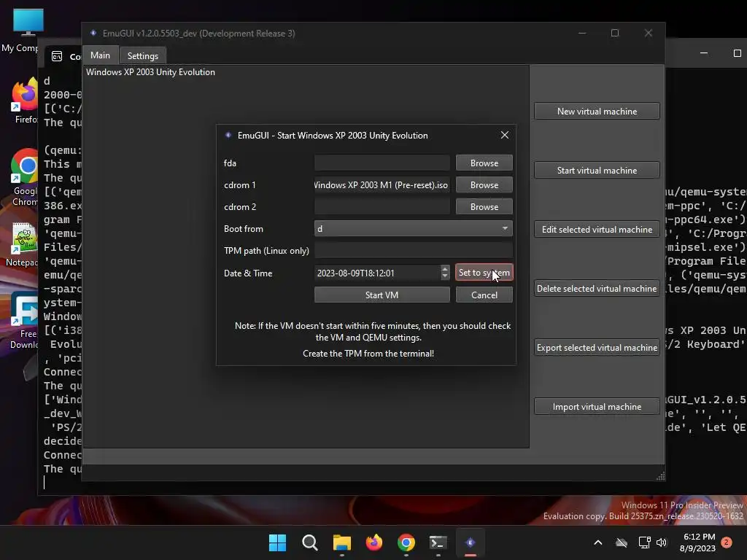Open File Explorer from taskbar
Image resolution: width=747 pixels, height=560 pixels.
[341, 542]
